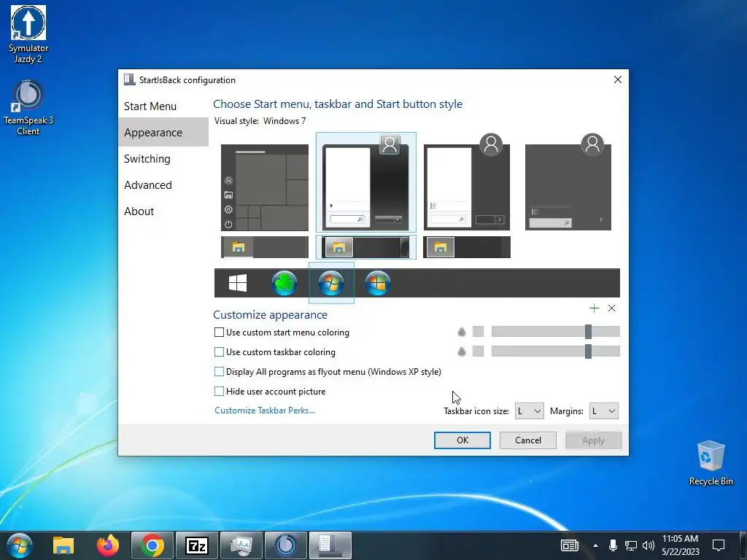Viewport: 747px width, 560px height.
Task: Choose the third dark taskbar style thumbnail
Action: (467, 247)
